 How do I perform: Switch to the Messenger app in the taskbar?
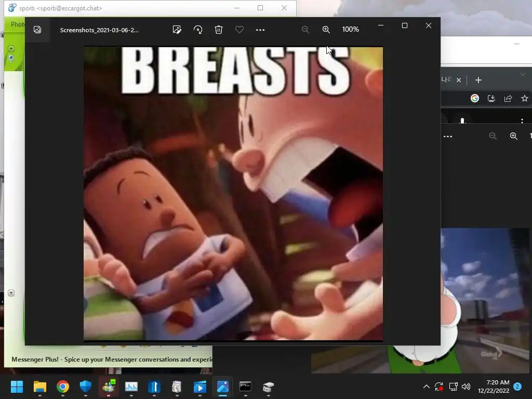click(x=109, y=387)
